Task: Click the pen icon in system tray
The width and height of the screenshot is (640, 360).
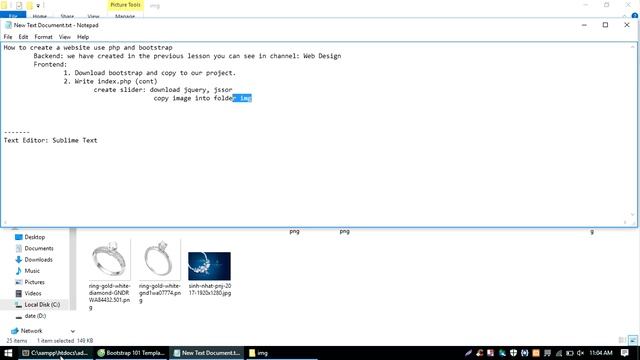Action: click(x=468, y=353)
